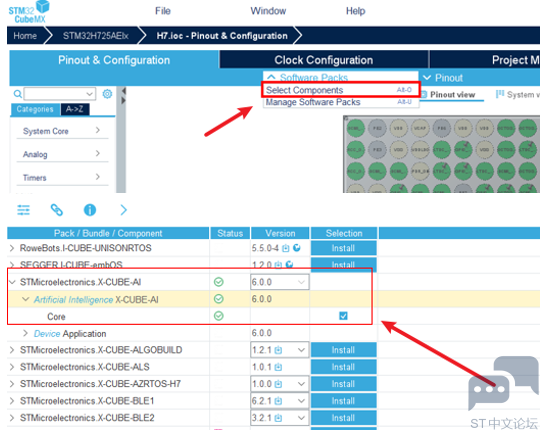
Task: Click status check icon for Artificial Intelligence row
Action: tap(219, 299)
